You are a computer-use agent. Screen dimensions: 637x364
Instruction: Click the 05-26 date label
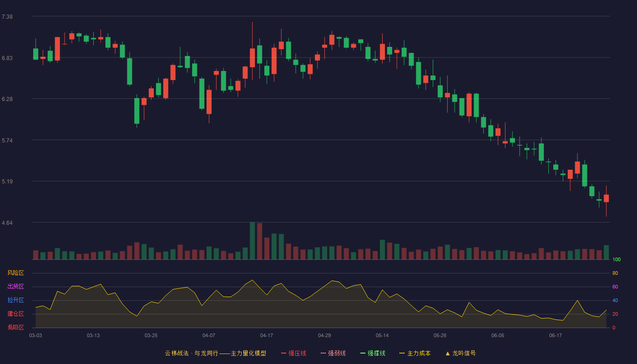click(440, 335)
